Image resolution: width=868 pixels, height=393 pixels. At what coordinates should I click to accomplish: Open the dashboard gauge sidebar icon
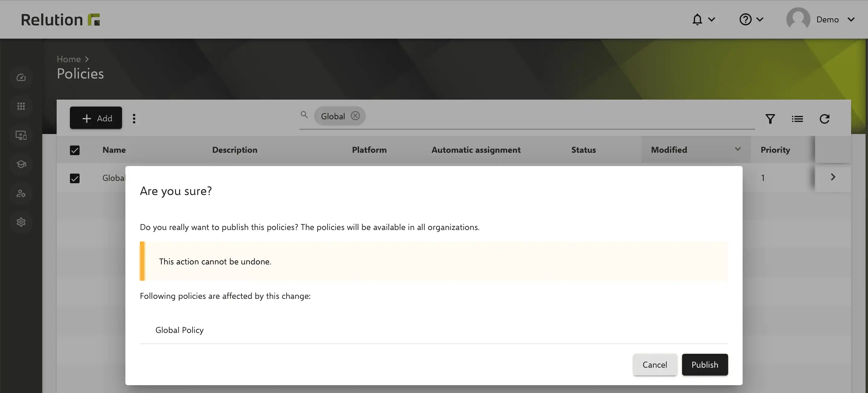point(21,78)
